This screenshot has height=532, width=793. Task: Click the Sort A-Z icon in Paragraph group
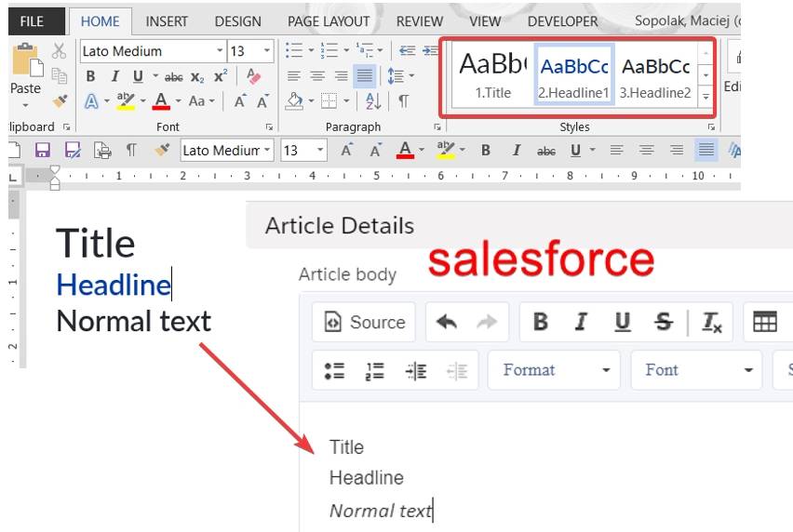(x=372, y=100)
